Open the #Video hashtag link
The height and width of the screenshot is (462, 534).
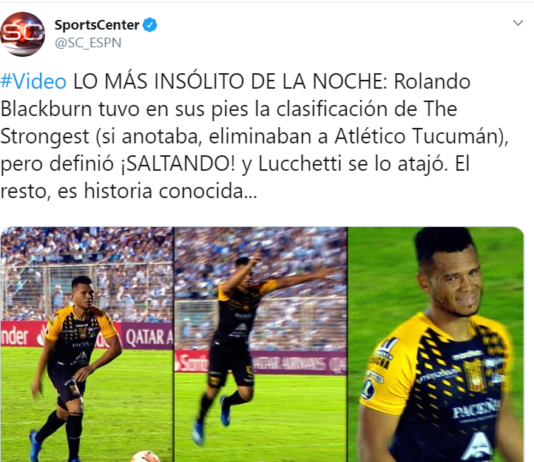pyautogui.click(x=33, y=82)
